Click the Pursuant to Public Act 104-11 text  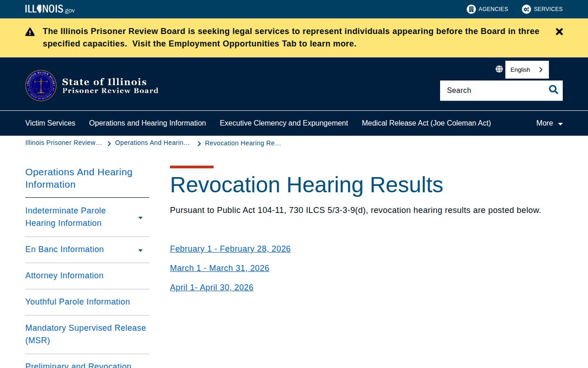[x=356, y=210]
